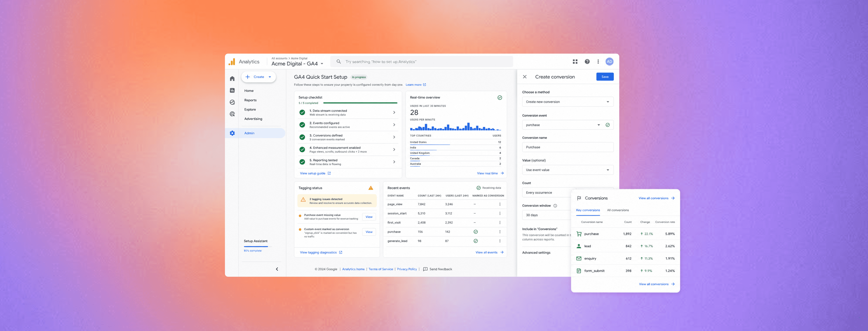Open the View tagging diagnostics link
Screen dimensions: 868x331
click(321, 252)
